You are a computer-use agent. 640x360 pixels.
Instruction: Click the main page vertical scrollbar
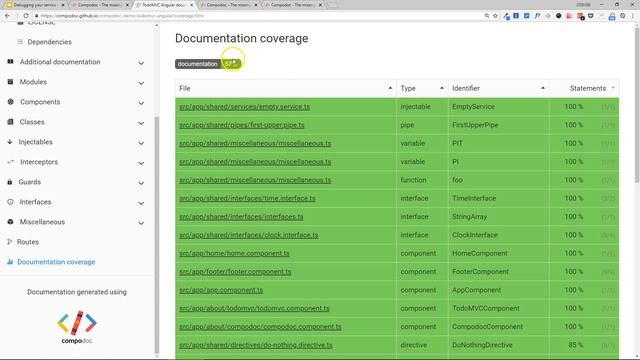point(637,104)
